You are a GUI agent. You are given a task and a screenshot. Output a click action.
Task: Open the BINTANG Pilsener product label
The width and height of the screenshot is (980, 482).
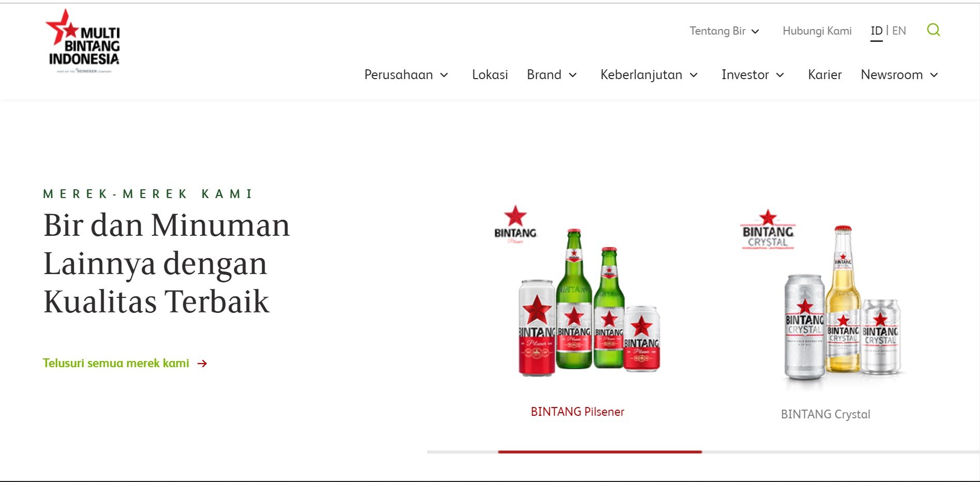[x=577, y=412]
